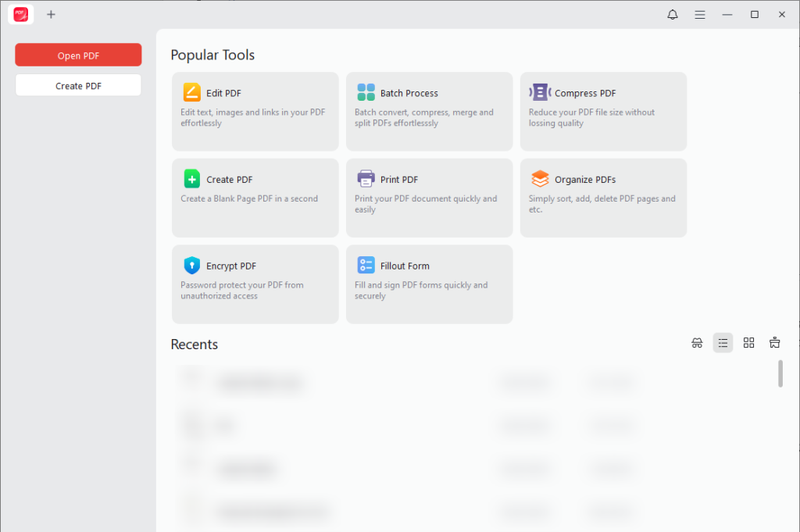Open the notifications bell

click(673, 14)
